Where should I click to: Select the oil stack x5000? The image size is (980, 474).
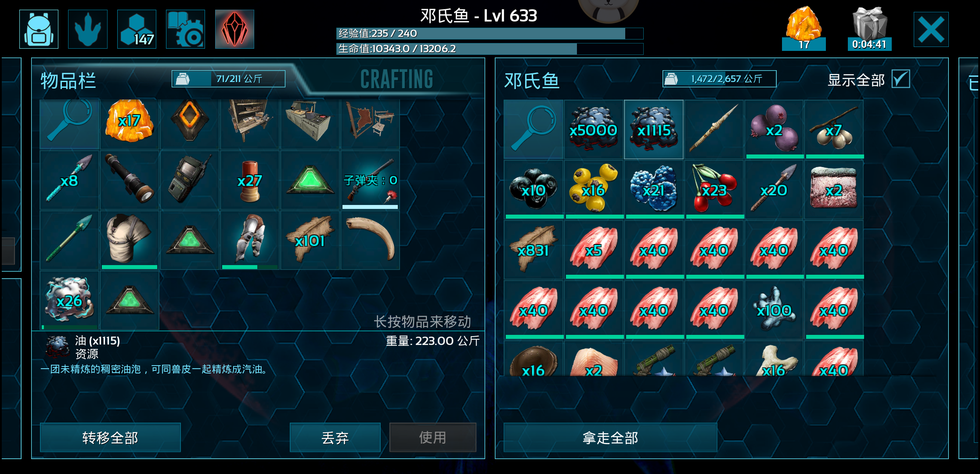click(x=594, y=129)
